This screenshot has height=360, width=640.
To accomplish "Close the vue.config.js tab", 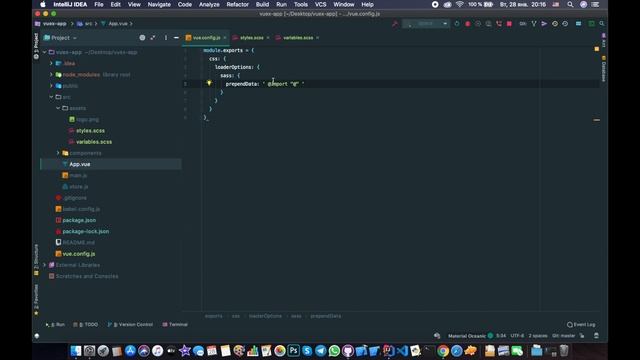I will (x=225, y=38).
